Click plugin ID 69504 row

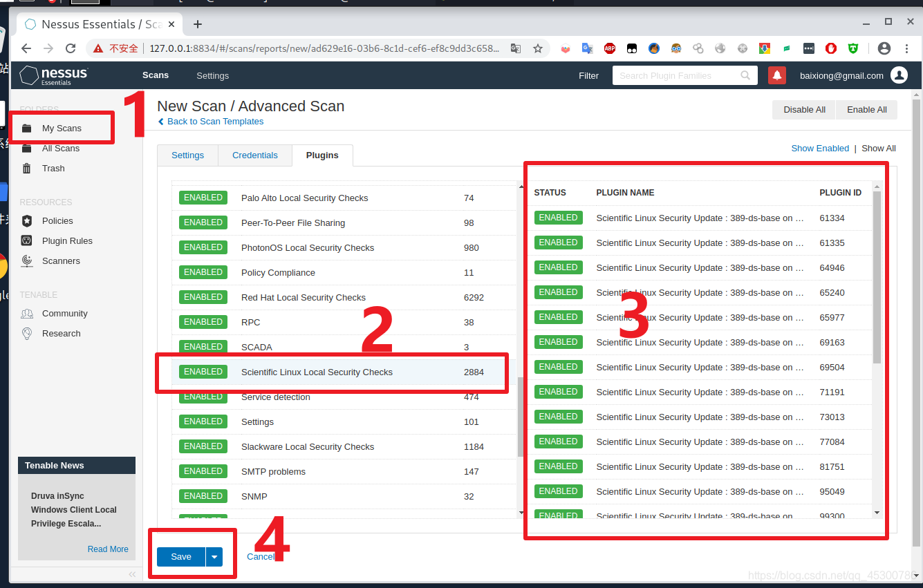(x=700, y=367)
